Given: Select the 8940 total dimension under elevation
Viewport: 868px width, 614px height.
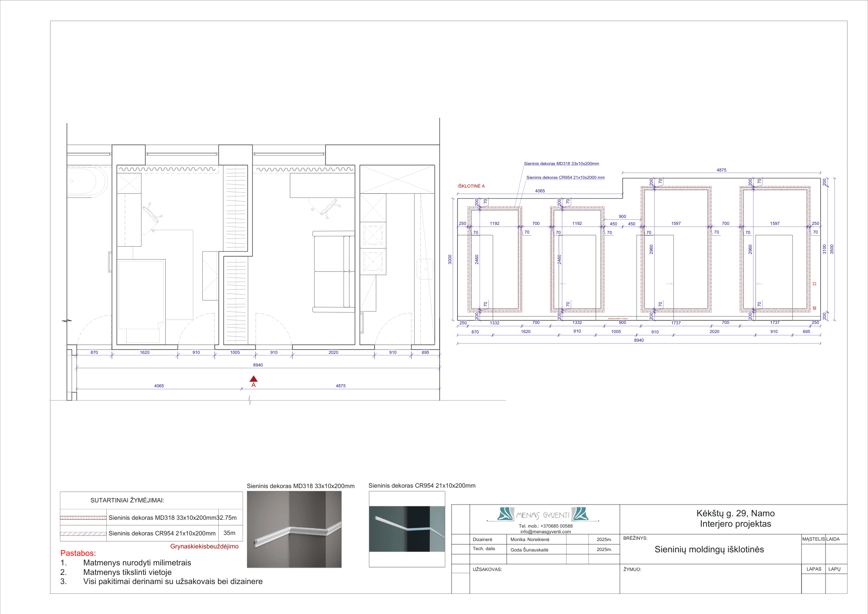Looking at the screenshot, I should 638,340.
